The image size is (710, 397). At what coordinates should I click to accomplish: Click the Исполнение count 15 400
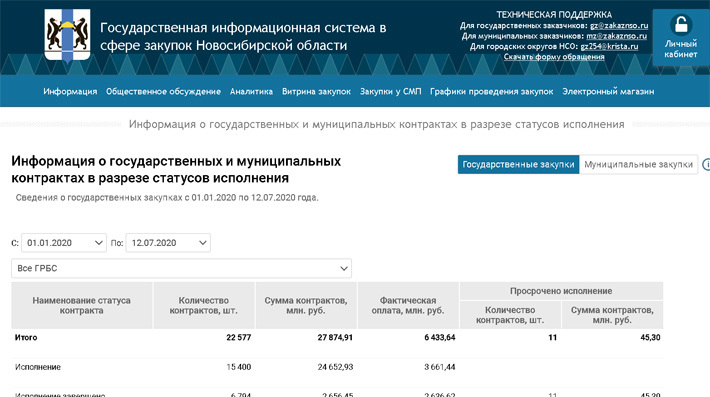click(x=239, y=367)
